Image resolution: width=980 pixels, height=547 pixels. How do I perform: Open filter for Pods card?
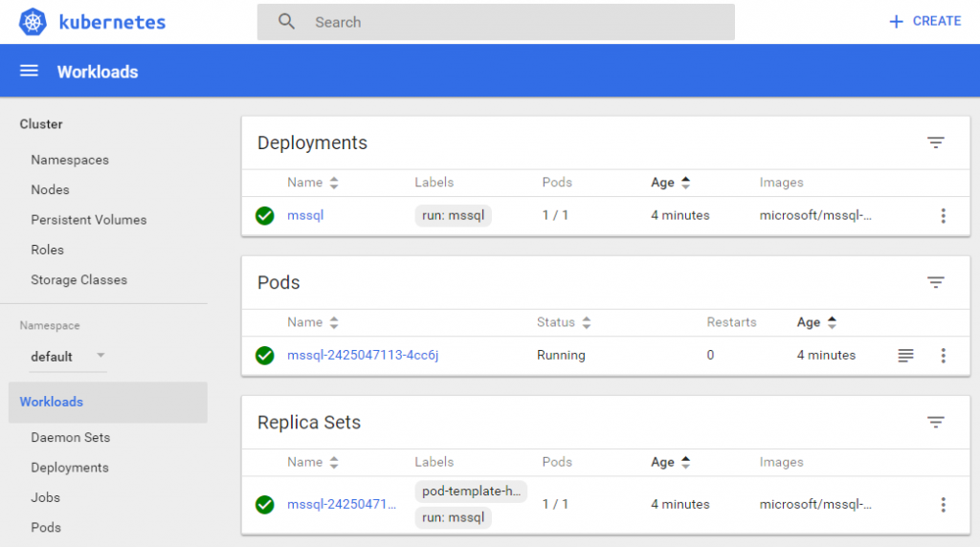[935, 283]
